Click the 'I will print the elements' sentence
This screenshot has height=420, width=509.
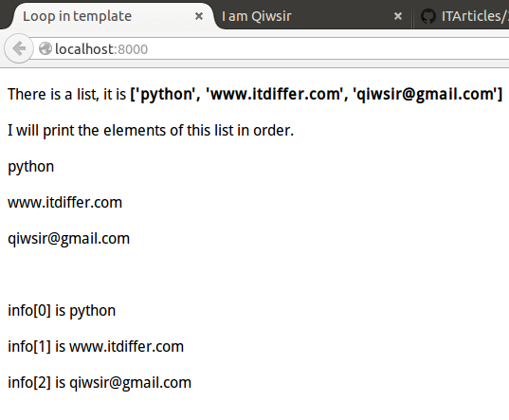[151, 131]
